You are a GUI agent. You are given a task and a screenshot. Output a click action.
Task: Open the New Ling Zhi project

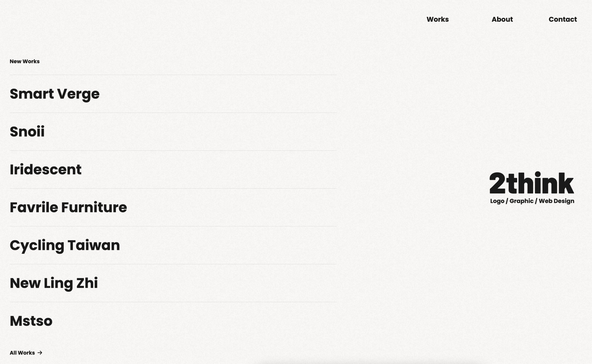[53, 283]
